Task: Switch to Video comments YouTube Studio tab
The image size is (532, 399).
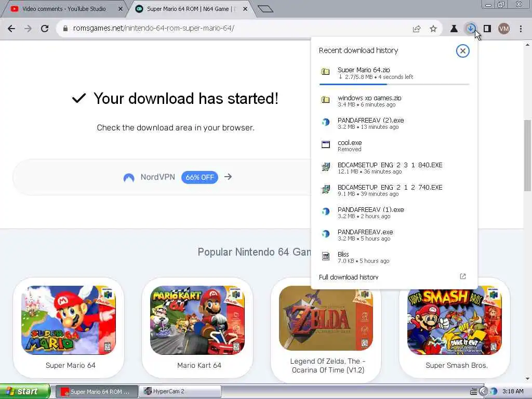Action: click(64, 9)
